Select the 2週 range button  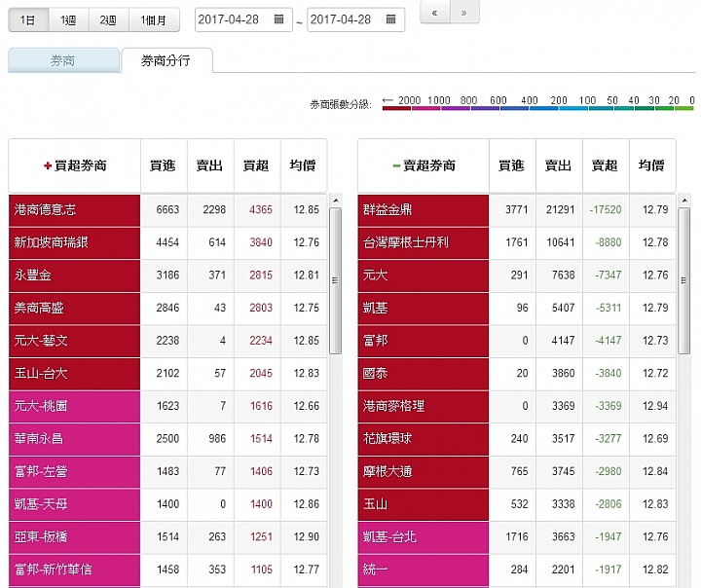109,19
